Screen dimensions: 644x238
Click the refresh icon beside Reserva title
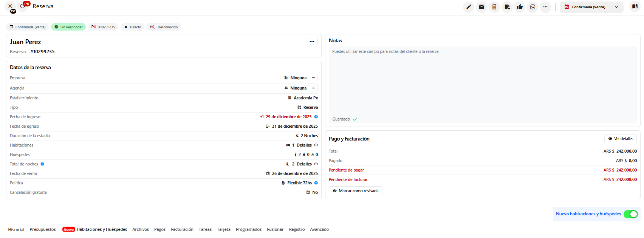(23, 6)
